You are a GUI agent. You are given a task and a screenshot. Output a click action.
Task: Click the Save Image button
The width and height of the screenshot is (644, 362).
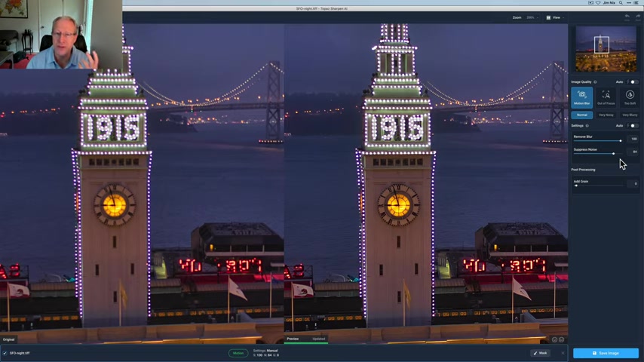606,353
